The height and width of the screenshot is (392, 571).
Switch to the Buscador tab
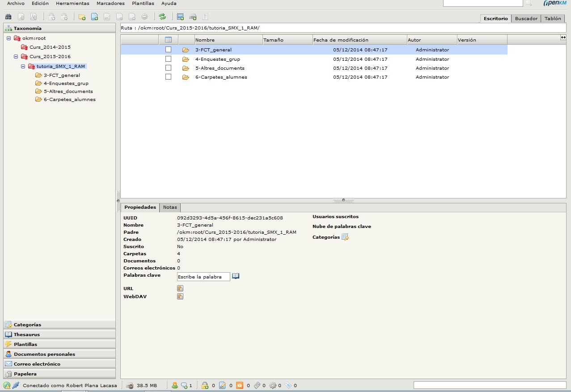(x=526, y=18)
